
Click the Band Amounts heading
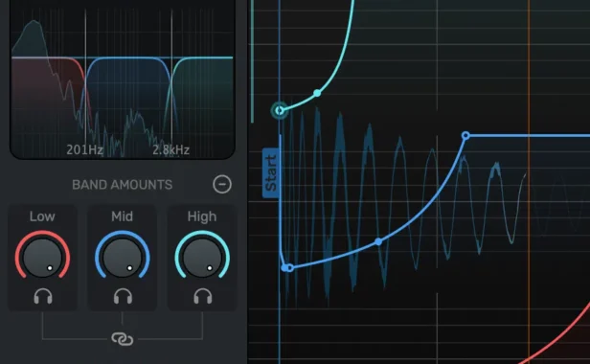click(123, 185)
